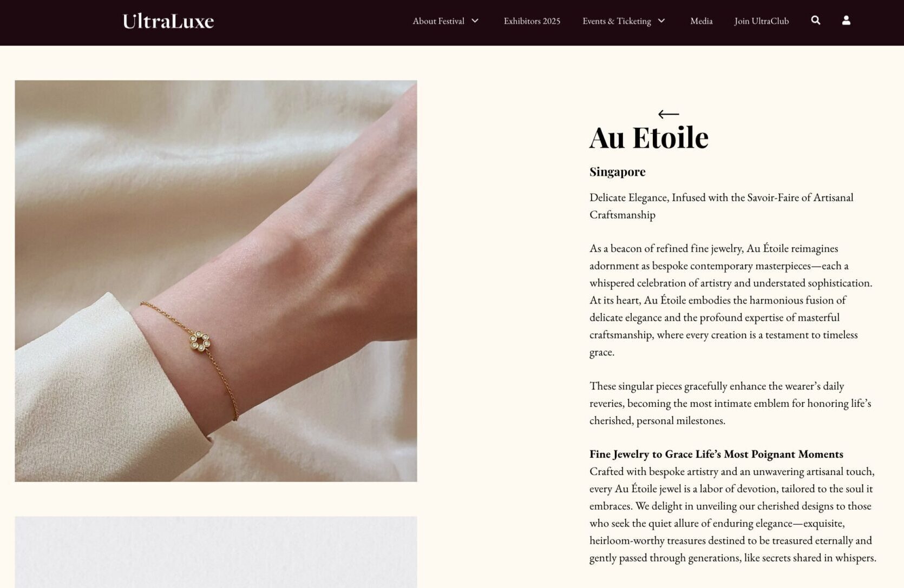This screenshot has height=588, width=904.
Task: Click the paragraph starting 'These singular pieces'
Action: pyautogui.click(x=730, y=403)
